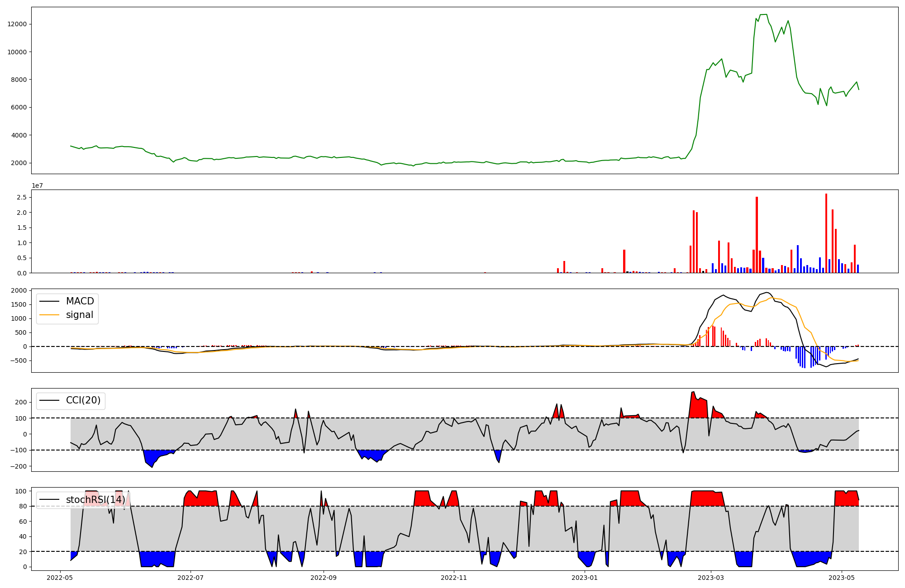This screenshot has width=905, height=588.
Task: Click the MACD legend entry
Action: [80, 301]
